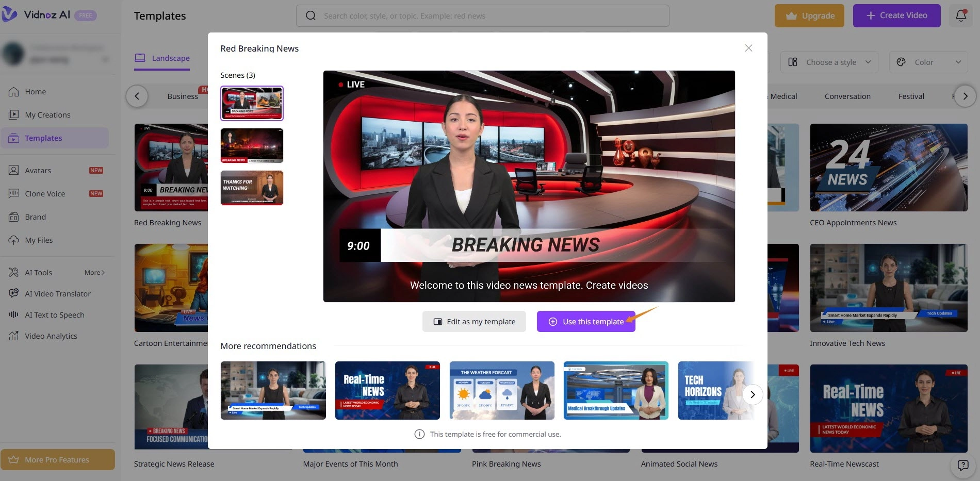Open My Files in the sidebar
Image resolution: width=980 pixels, height=481 pixels.
[39, 240]
